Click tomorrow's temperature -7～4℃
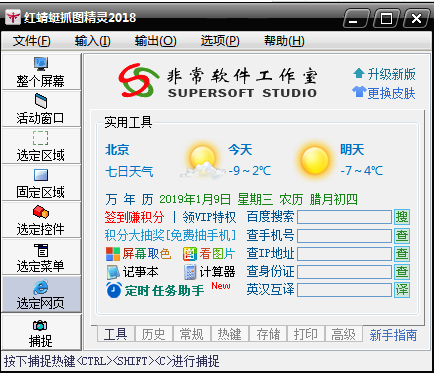The image size is (434, 373). (362, 171)
